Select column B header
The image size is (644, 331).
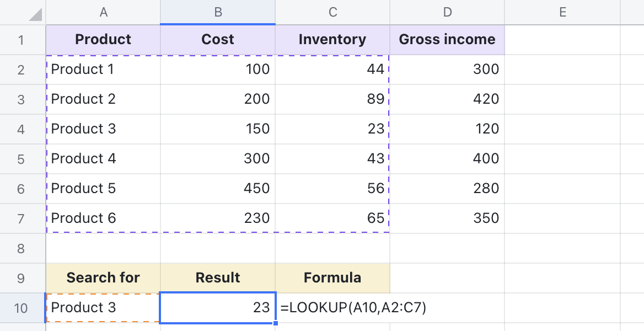click(218, 12)
